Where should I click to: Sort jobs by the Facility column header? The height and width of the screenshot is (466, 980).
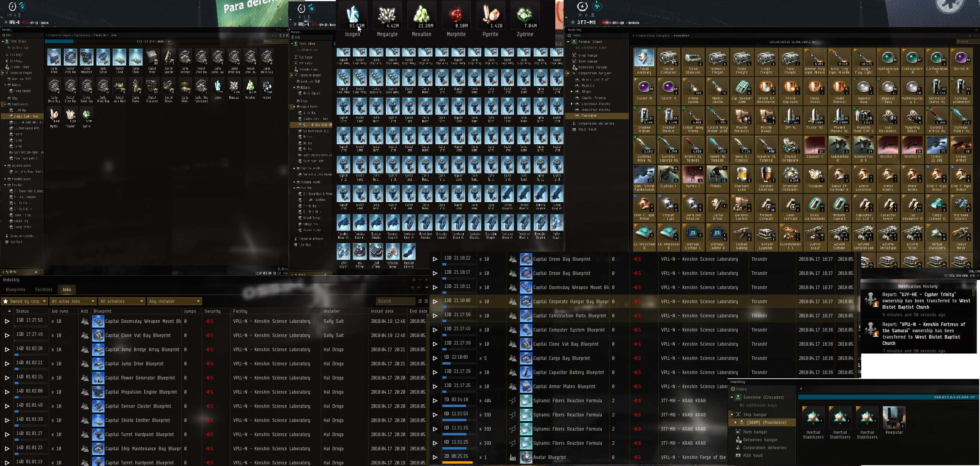tap(275, 311)
